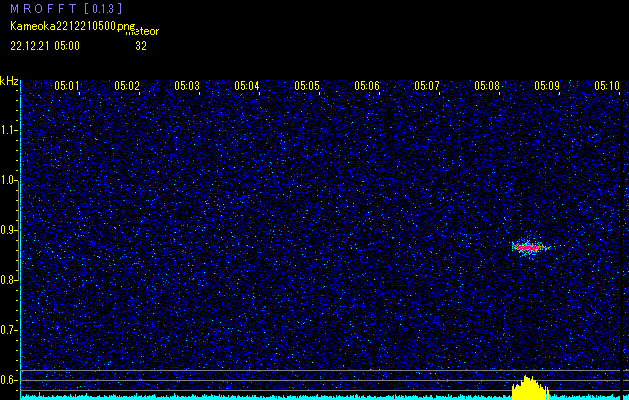Viewport: 629px width, 400px height.
Task: Click the 0.9 frequency axis label
Action: [x=9, y=230]
